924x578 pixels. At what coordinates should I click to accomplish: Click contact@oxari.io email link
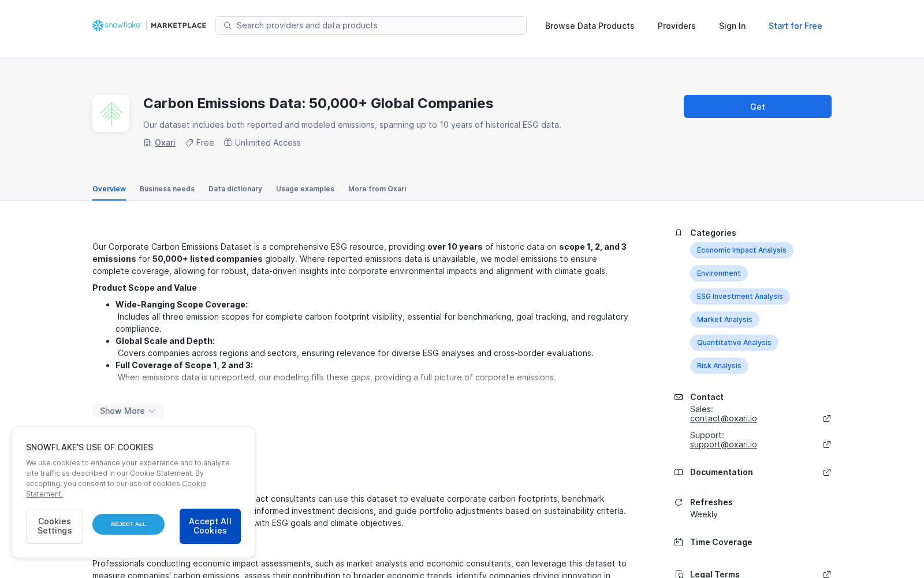pos(724,418)
